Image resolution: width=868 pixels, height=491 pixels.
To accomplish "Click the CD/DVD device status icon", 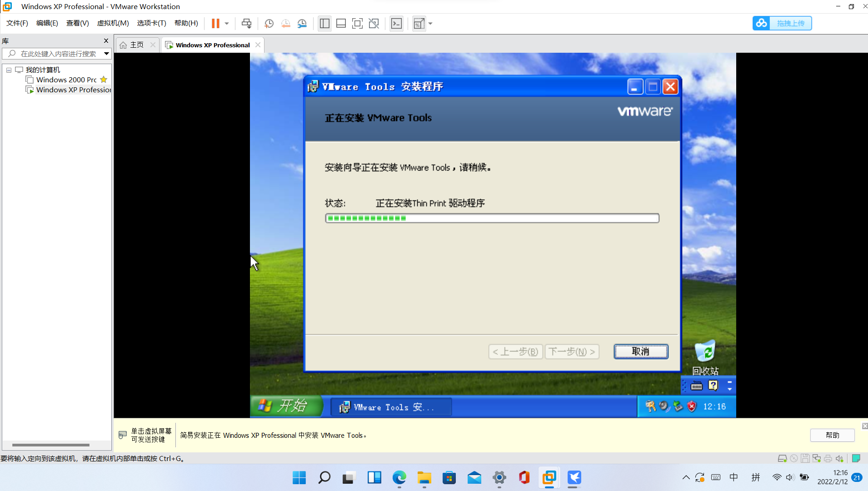I will point(794,458).
